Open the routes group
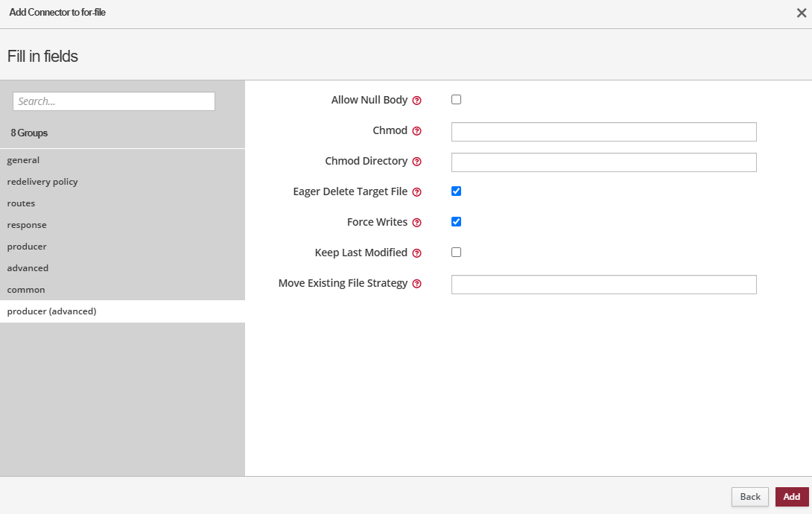 tap(22, 203)
